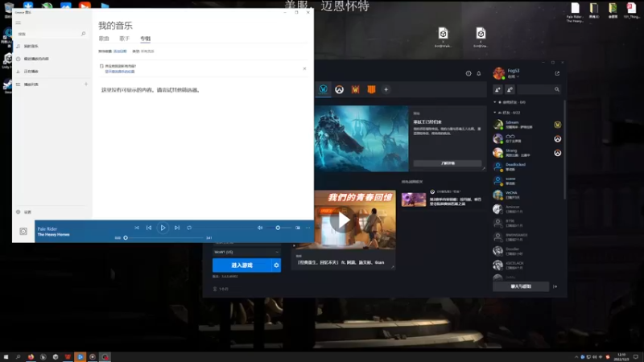Open the Fog53 profile status dropdown
Screen dimensions: 644x362
(514, 76)
